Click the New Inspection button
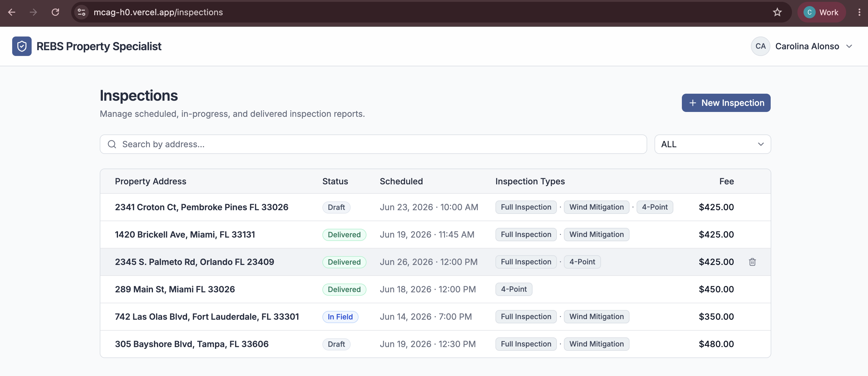The width and height of the screenshot is (868, 376). tap(726, 103)
